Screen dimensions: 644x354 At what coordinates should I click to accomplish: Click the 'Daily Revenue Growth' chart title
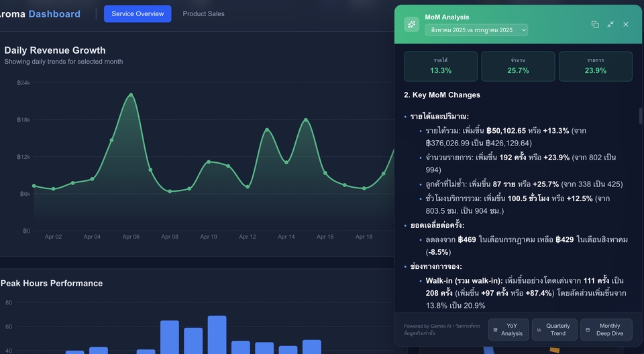(55, 50)
